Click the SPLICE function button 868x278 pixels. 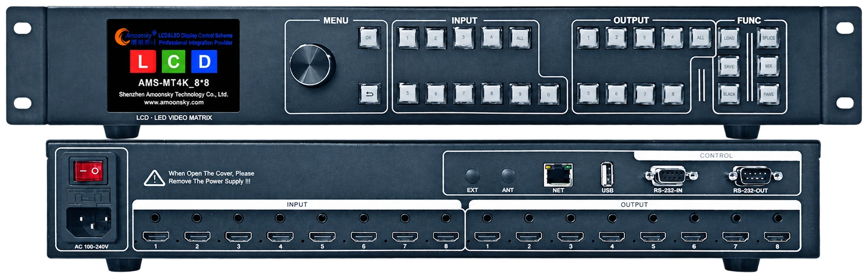(x=768, y=38)
